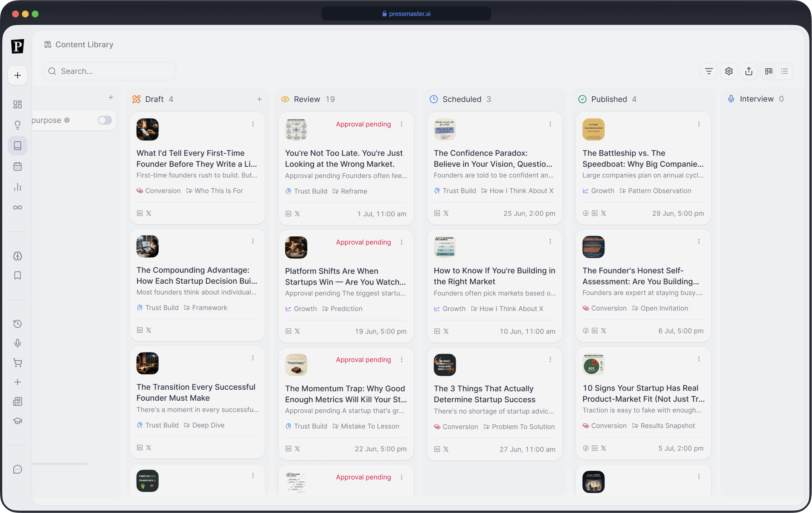Open the brain icon in sidebar

18,256
